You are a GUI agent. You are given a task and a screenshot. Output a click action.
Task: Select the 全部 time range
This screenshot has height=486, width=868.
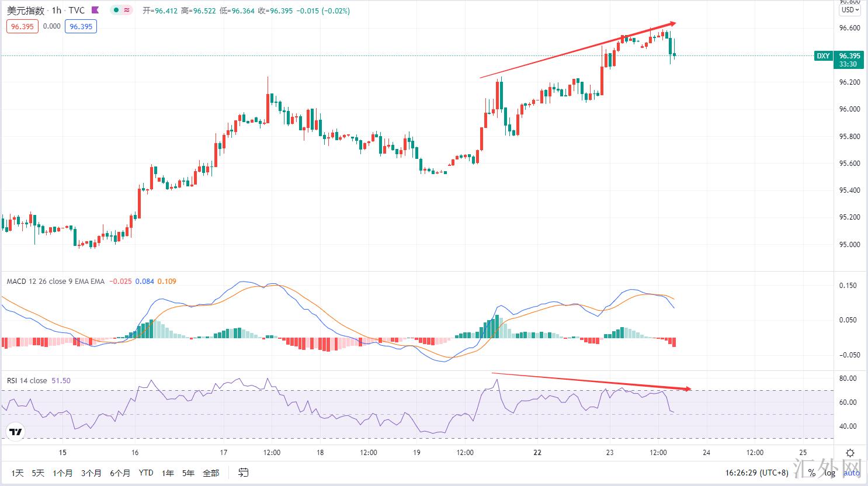pyautogui.click(x=211, y=473)
